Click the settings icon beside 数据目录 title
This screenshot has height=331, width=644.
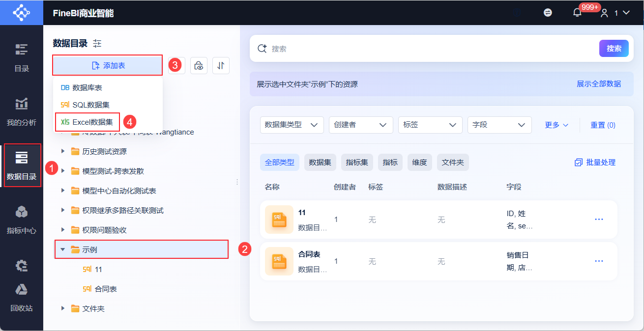[97, 43]
